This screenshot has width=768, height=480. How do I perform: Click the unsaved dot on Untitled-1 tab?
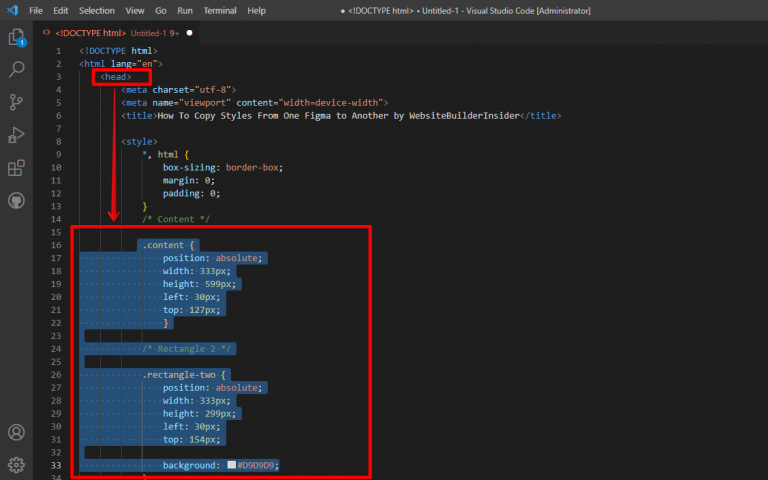[x=188, y=32]
